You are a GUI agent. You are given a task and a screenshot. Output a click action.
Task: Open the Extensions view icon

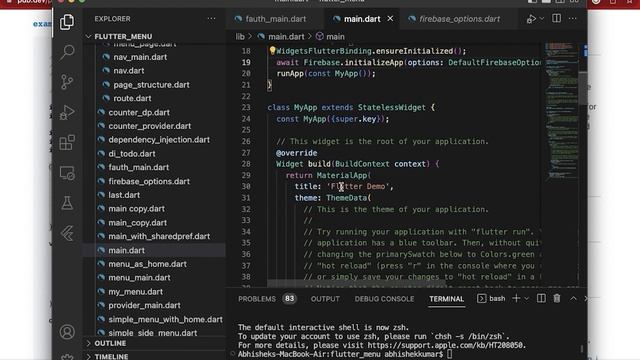coord(67,142)
